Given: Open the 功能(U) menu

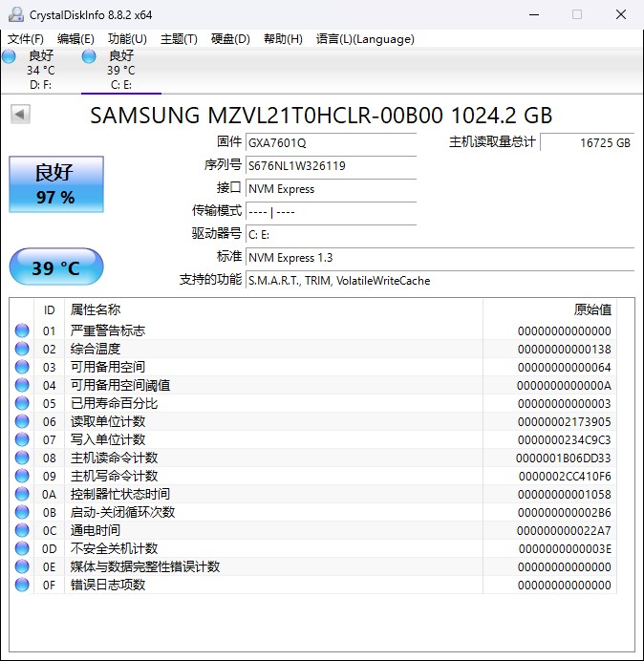Looking at the screenshot, I should pyautogui.click(x=127, y=39).
